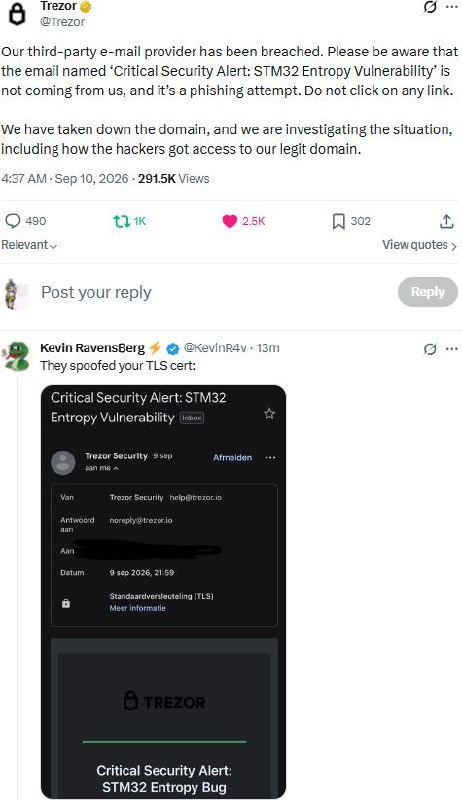Click the share upload icon on Trezor post
The image size is (462, 800).
(x=446, y=221)
